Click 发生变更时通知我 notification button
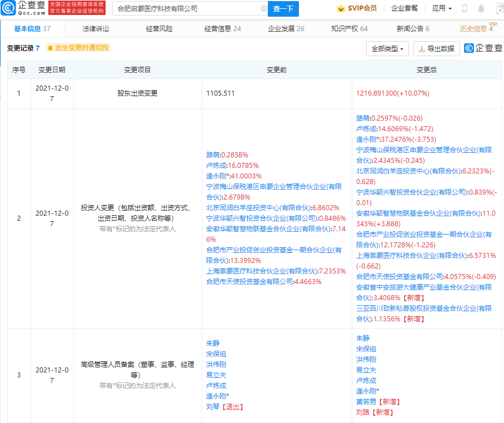 [78, 48]
